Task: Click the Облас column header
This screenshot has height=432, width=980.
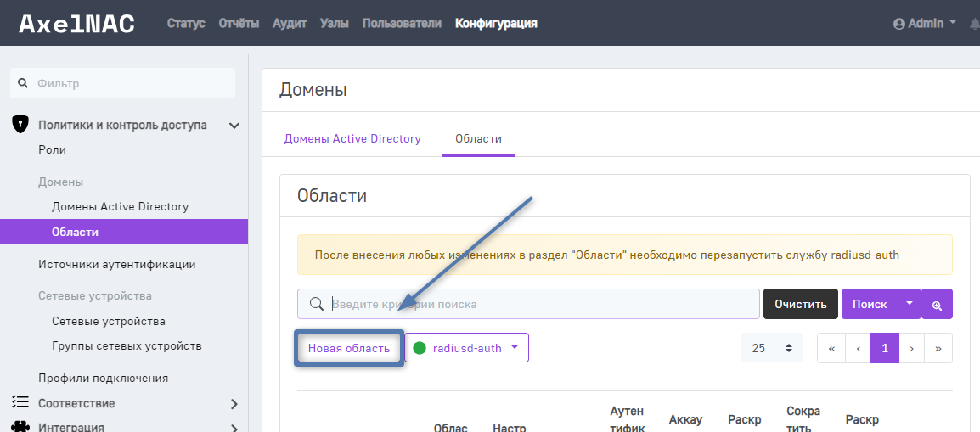Action: click(x=451, y=429)
